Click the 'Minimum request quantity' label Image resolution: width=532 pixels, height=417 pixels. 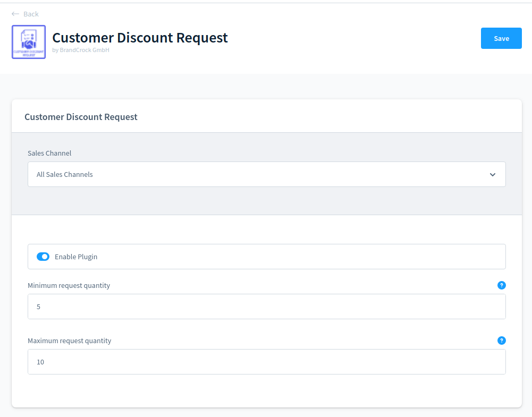69,285
